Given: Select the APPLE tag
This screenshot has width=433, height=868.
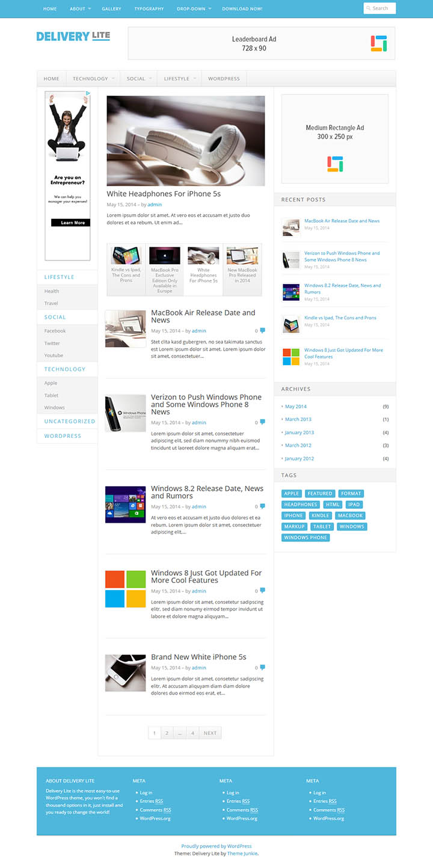Looking at the screenshot, I should (292, 494).
